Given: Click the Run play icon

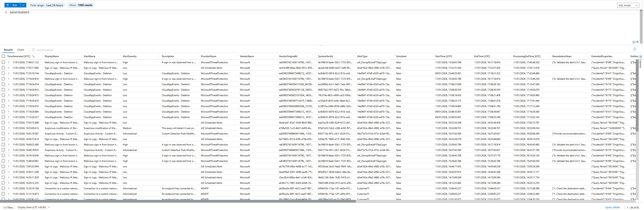Looking at the screenshot, I should (x=8, y=5).
